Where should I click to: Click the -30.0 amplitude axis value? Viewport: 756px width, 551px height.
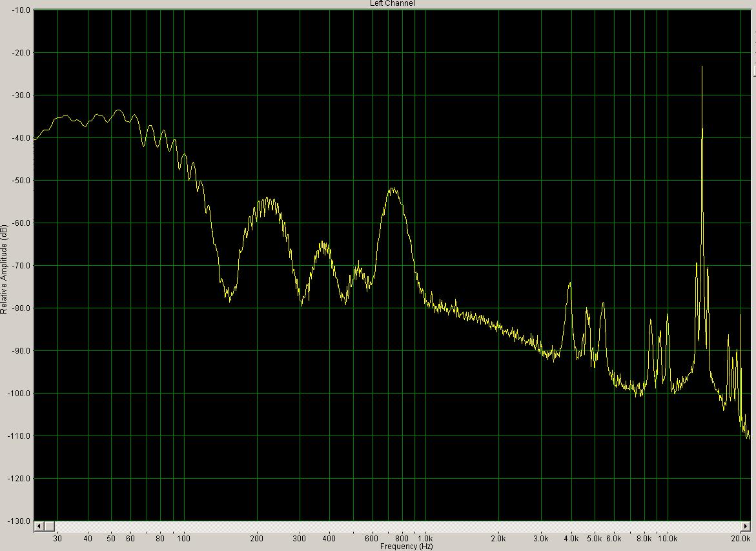tap(20, 95)
